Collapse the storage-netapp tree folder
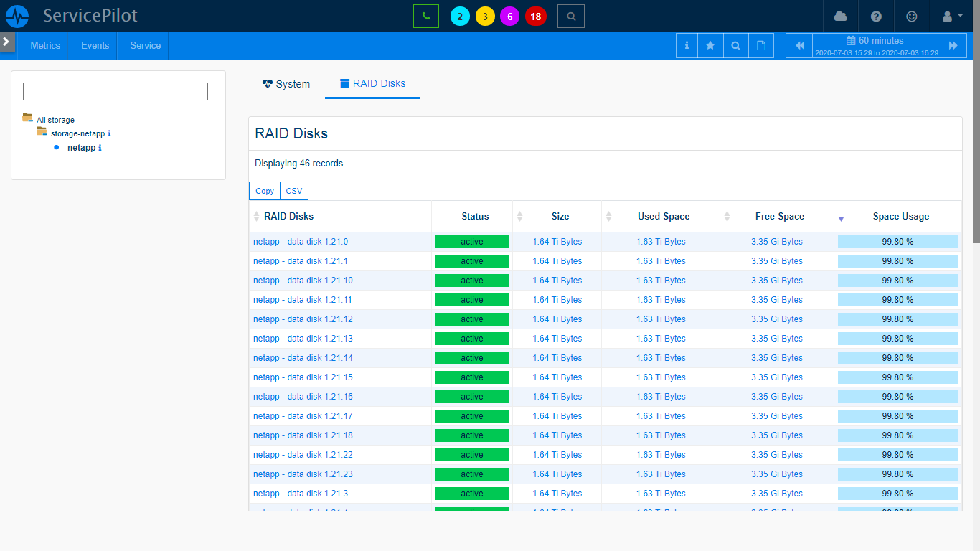Viewport: 980px width, 551px height. [41, 133]
